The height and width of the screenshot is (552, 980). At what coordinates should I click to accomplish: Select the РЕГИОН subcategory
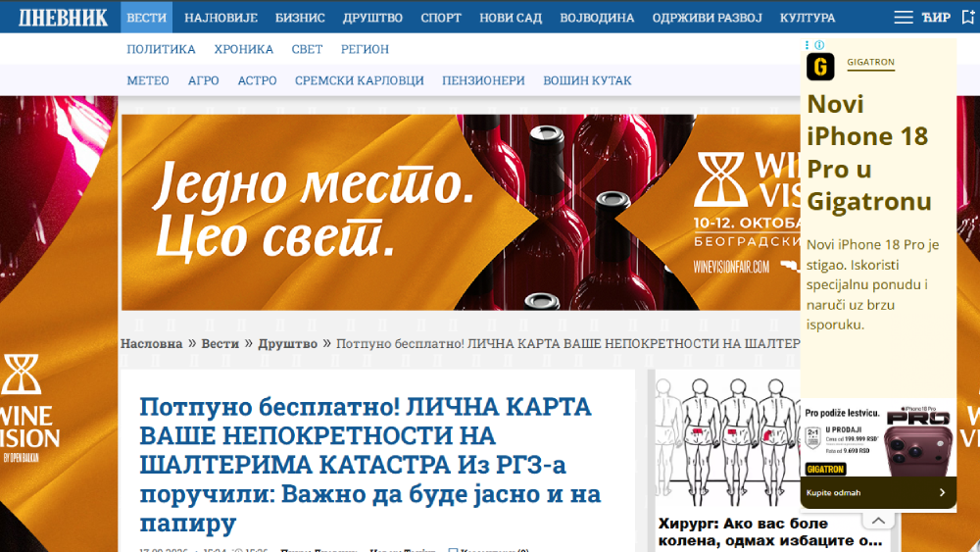tap(365, 49)
